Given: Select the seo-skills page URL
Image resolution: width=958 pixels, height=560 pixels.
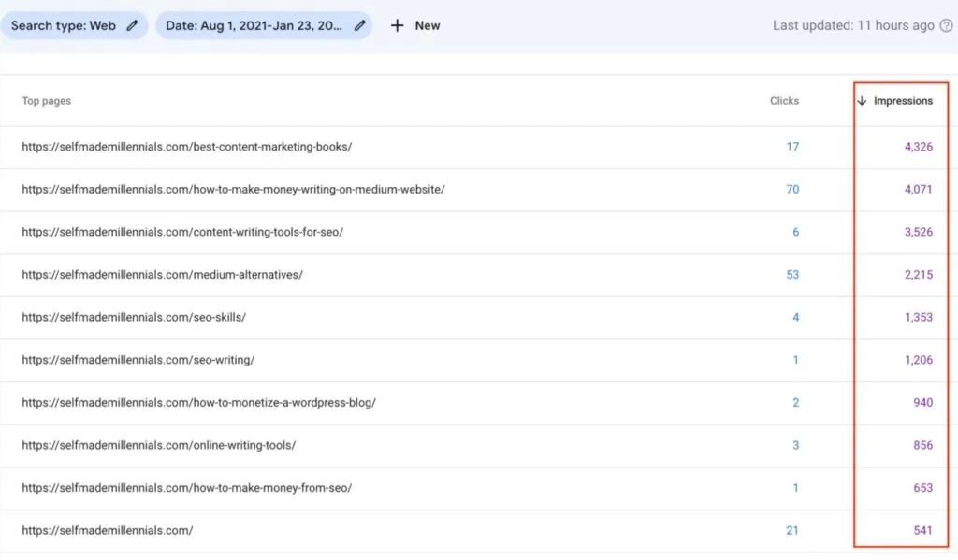Looking at the screenshot, I should point(134,317).
